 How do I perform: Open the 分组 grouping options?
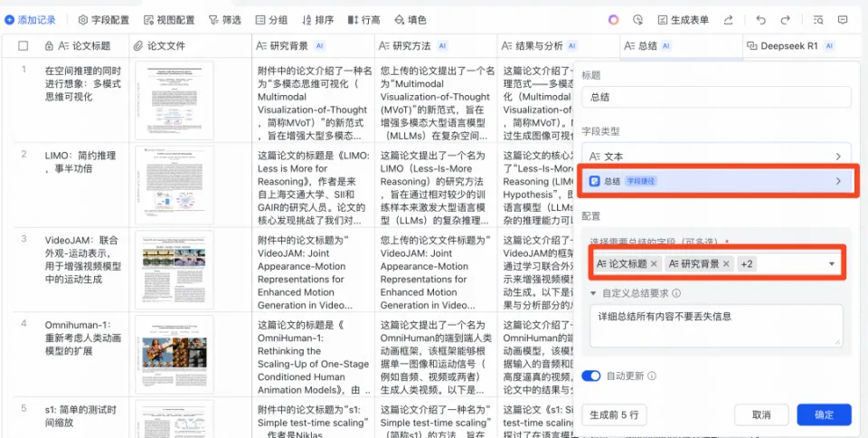[271, 20]
